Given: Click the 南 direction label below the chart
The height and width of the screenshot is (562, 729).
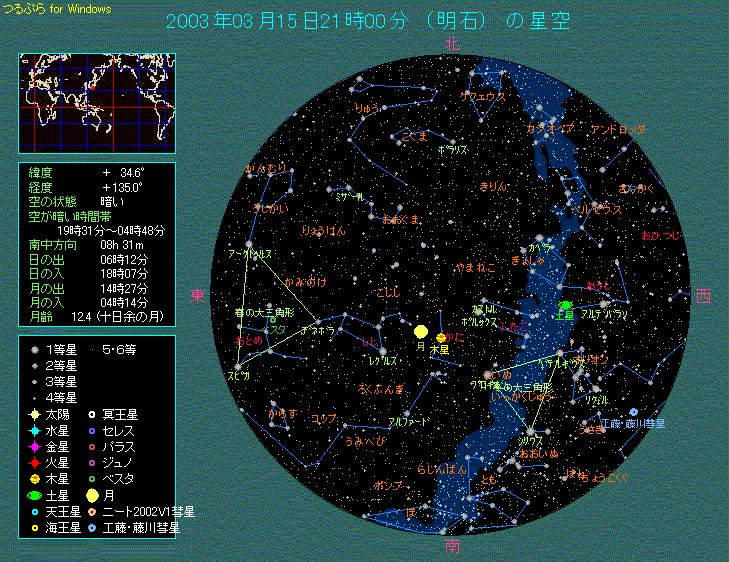Looking at the screenshot, I should 452,546.
